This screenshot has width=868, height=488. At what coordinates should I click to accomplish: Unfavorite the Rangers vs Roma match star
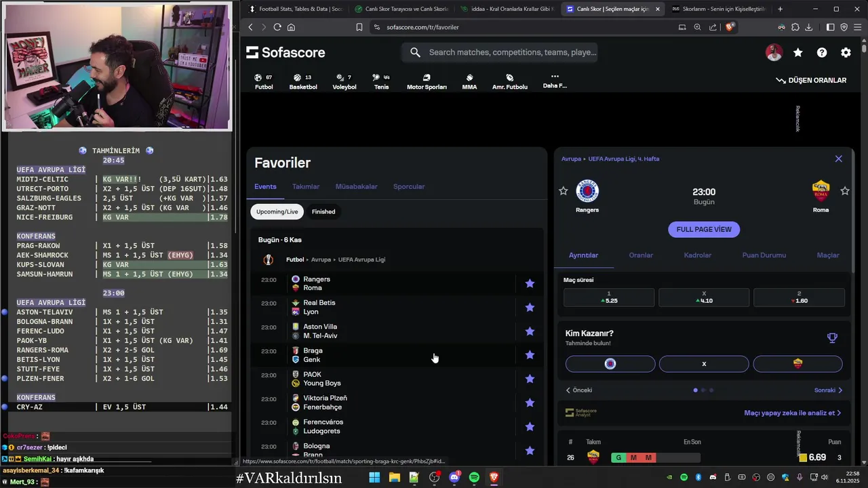[x=530, y=283]
